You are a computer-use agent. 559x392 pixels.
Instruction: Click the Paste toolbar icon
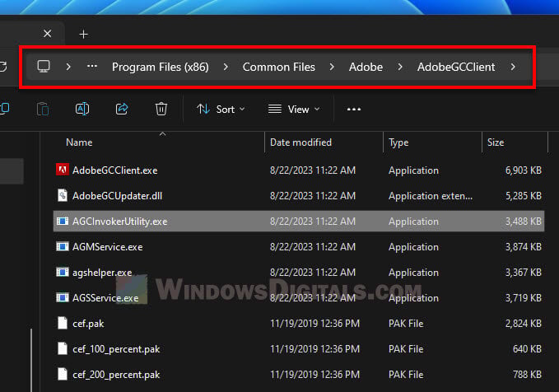pos(43,109)
